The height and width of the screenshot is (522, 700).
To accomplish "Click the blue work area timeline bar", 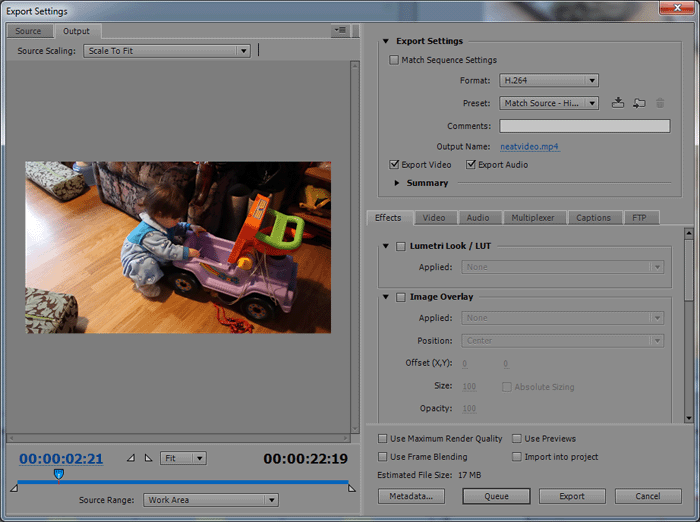I will (x=183, y=482).
